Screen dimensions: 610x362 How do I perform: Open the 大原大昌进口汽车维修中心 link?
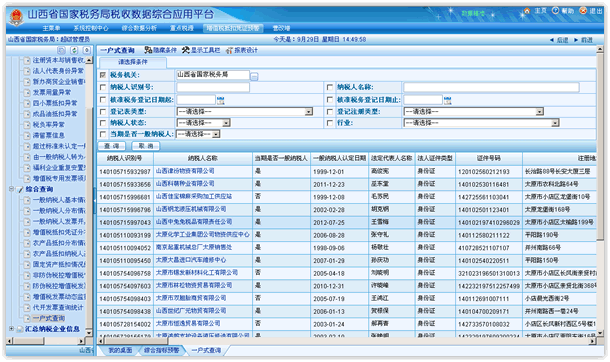coord(191,260)
